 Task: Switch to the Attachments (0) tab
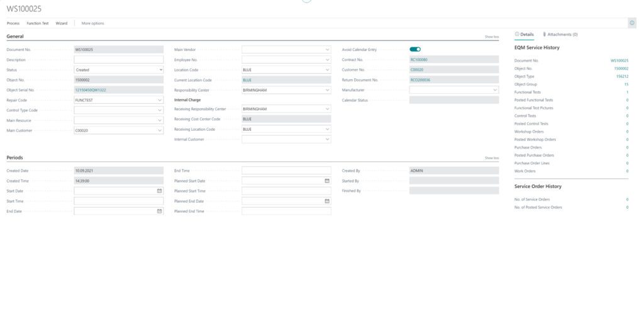tap(560, 35)
